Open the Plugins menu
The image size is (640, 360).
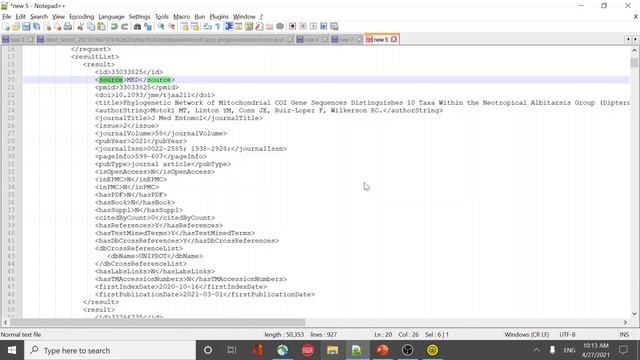[x=219, y=17]
